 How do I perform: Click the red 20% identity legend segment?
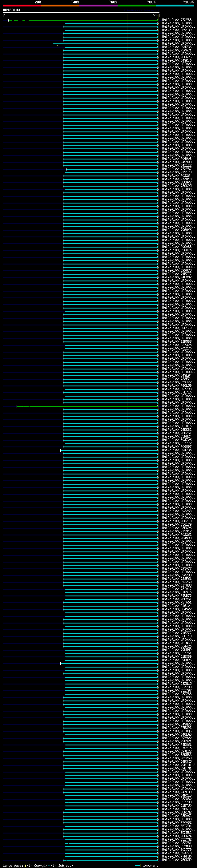point(22,6)
